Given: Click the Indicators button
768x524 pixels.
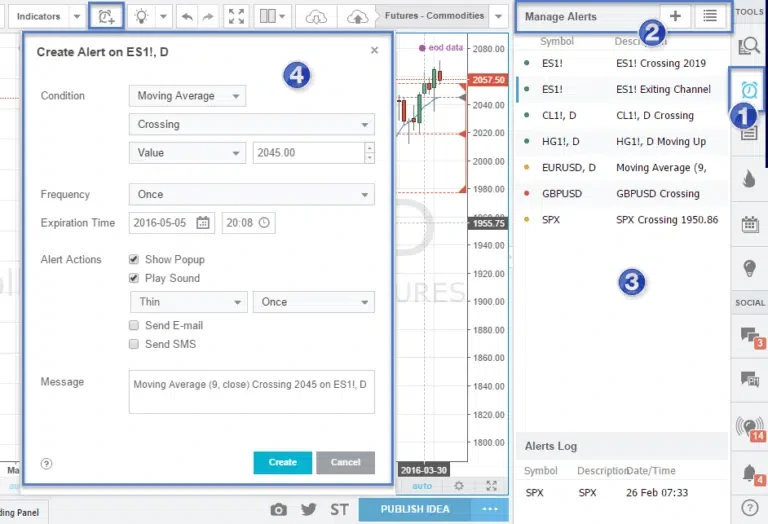Looking at the screenshot, I should click(39, 17).
